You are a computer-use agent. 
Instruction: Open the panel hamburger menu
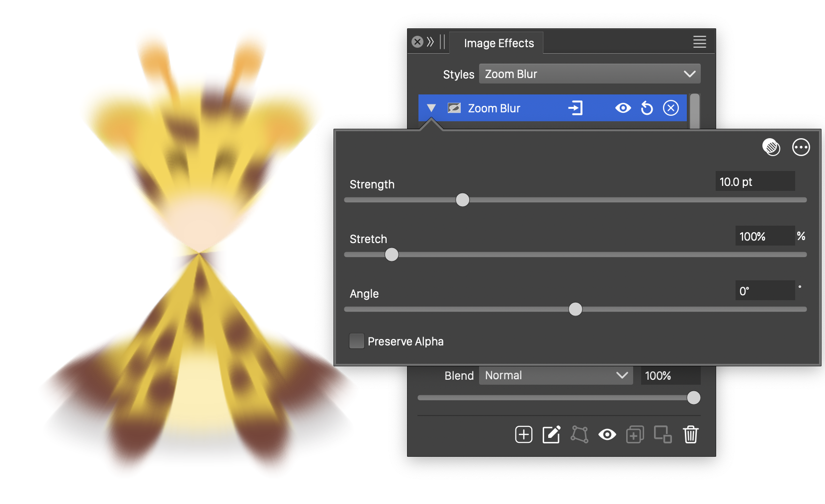pos(699,42)
